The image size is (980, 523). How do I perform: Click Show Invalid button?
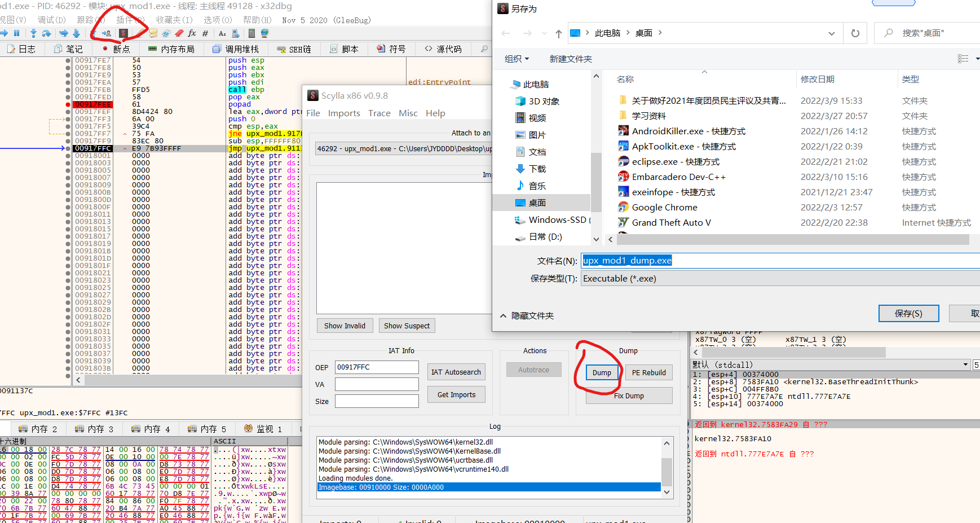click(x=345, y=326)
